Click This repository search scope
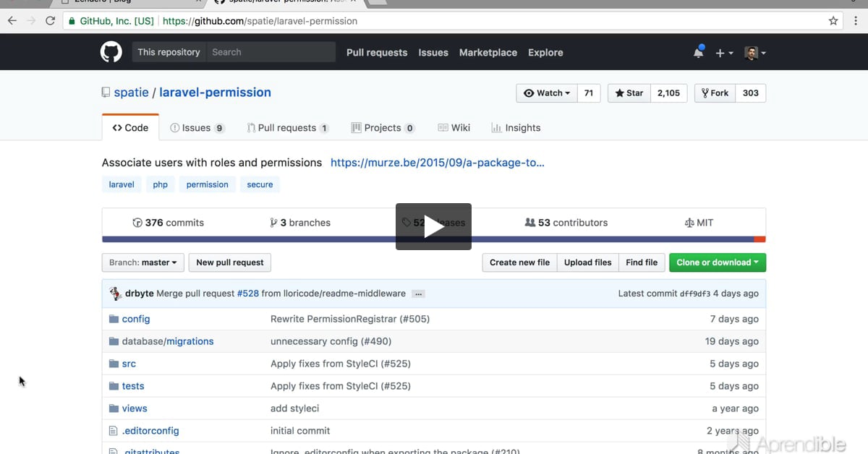Screen dimensions: 868x454 [169, 52]
